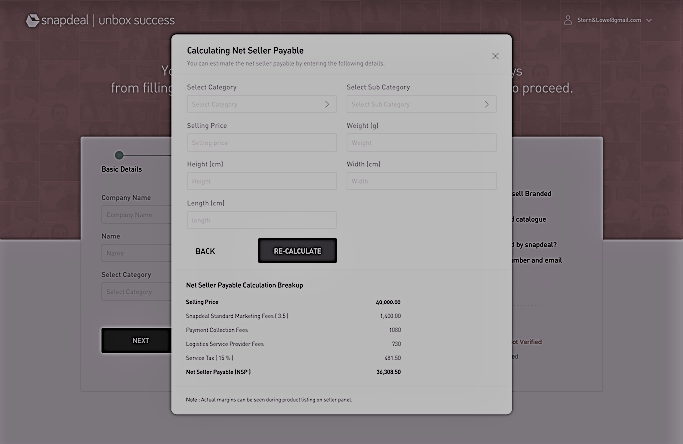Screen dimensions: 683x444
Task: Click the unbox success header text
Action: (136, 20)
